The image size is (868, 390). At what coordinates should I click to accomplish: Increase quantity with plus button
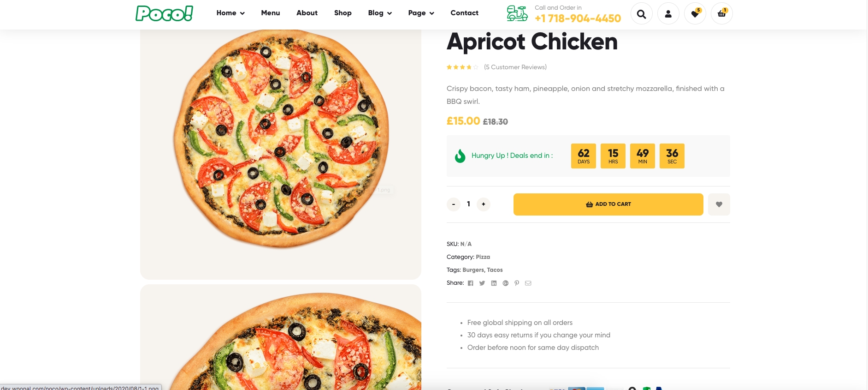(x=483, y=204)
